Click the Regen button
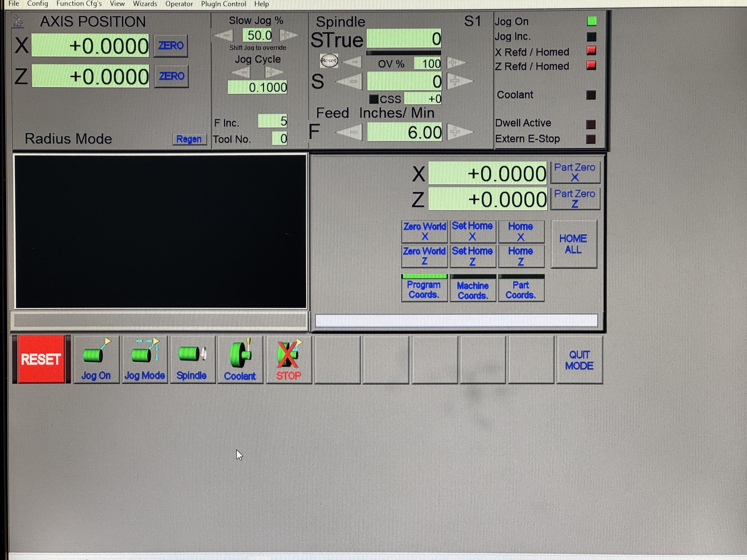This screenshot has width=747, height=560. [x=189, y=139]
